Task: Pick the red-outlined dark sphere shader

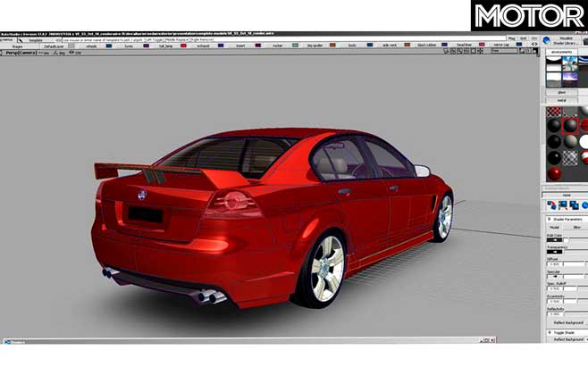Action: 570,126
